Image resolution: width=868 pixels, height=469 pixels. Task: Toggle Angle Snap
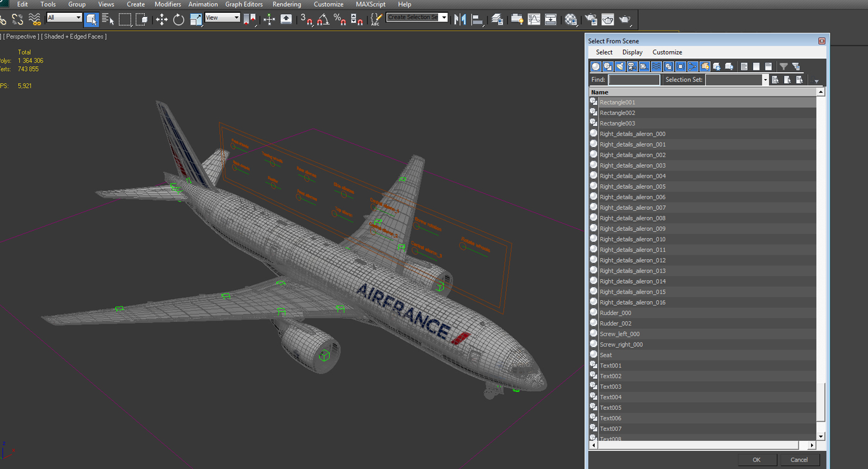[323, 19]
